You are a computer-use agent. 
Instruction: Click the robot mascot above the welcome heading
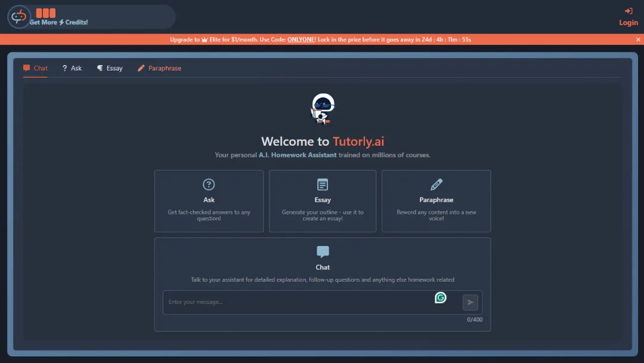pos(323,109)
